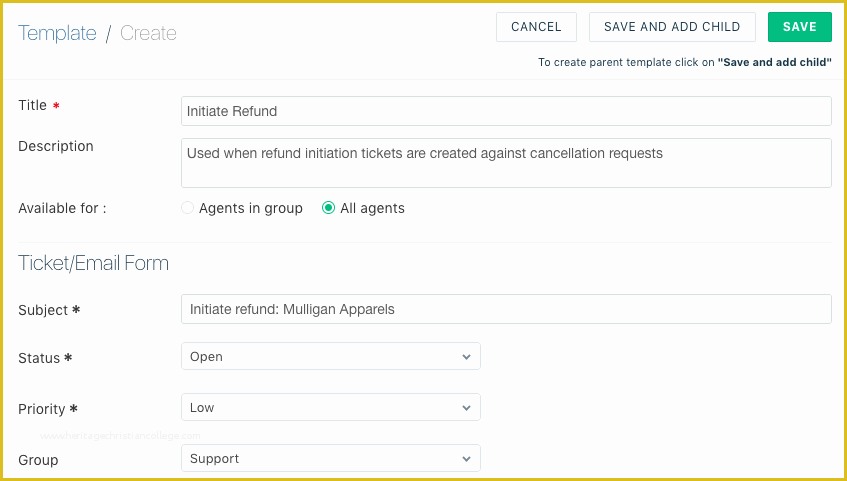This screenshot has height=481, width=847.
Task: Click SAVE AND ADD CHILD button
Action: 672,27
